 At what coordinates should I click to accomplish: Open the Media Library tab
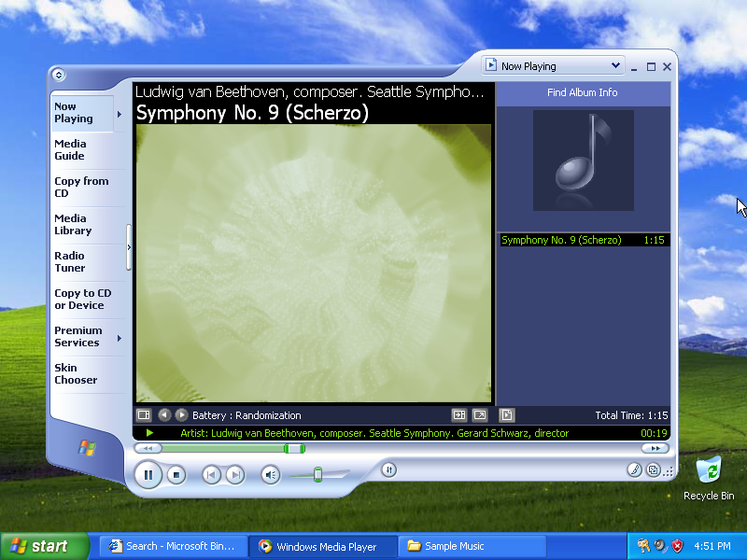[73, 225]
